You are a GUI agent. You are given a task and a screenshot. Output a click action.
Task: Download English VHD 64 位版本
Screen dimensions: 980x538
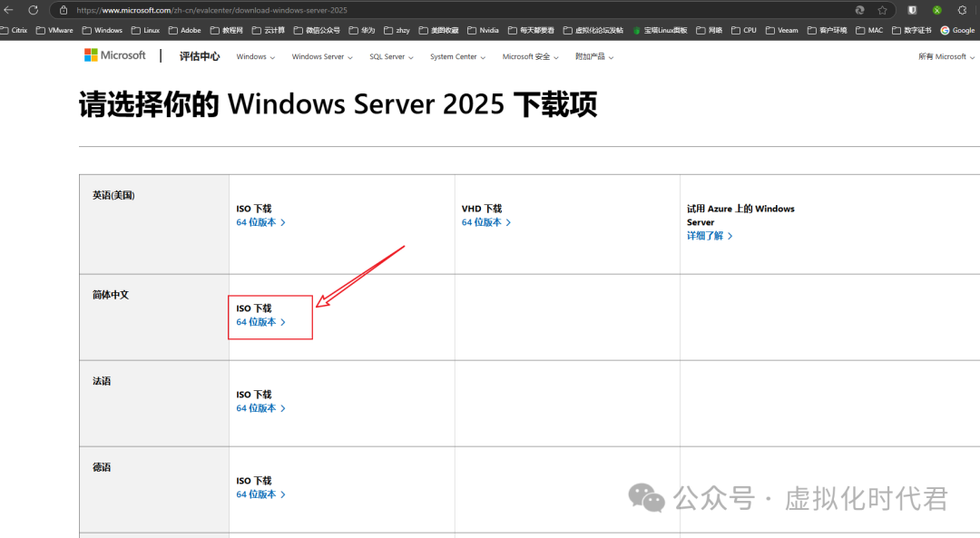(486, 222)
